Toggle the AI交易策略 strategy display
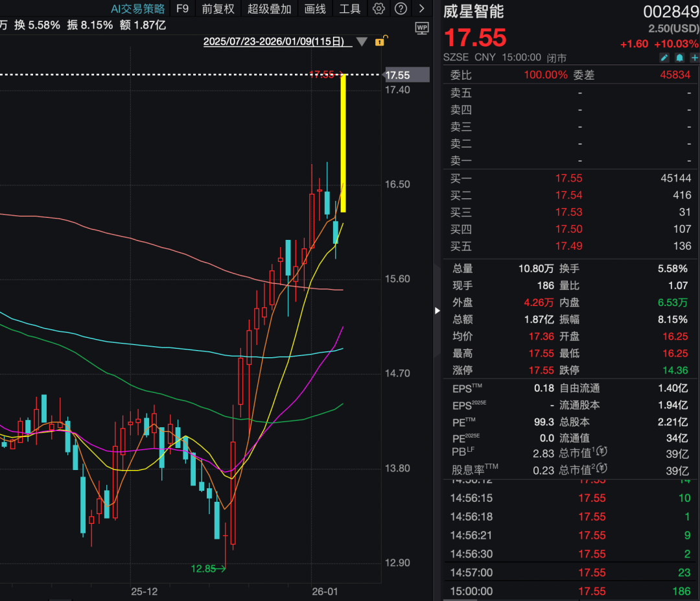This screenshot has height=601, width=700. pos(138,9)
